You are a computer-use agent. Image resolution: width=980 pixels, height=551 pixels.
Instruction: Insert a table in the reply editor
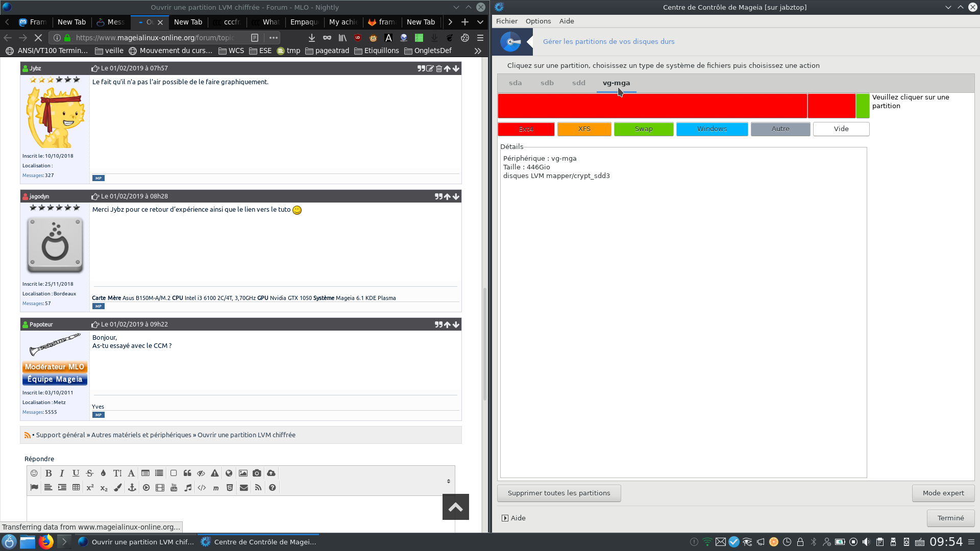76,488
